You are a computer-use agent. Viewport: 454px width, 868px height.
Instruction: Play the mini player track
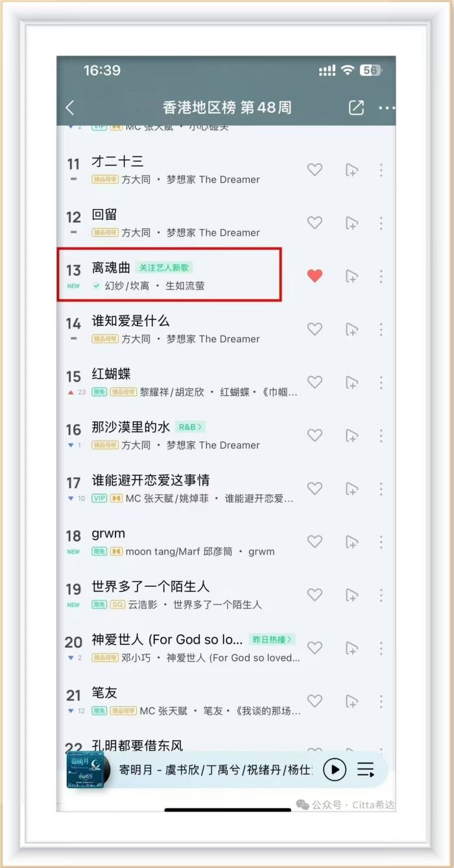pos(335,770)
